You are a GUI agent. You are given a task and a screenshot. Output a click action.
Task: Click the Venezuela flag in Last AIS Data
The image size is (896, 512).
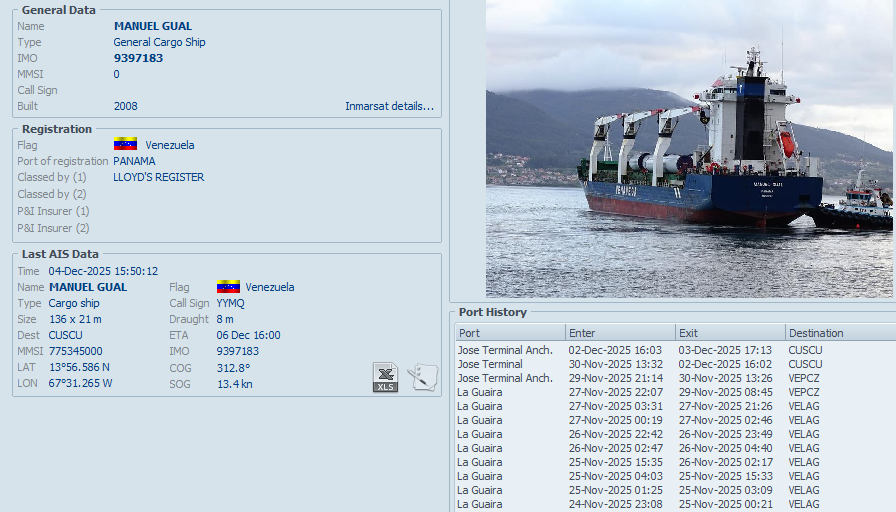click(228, 286)
